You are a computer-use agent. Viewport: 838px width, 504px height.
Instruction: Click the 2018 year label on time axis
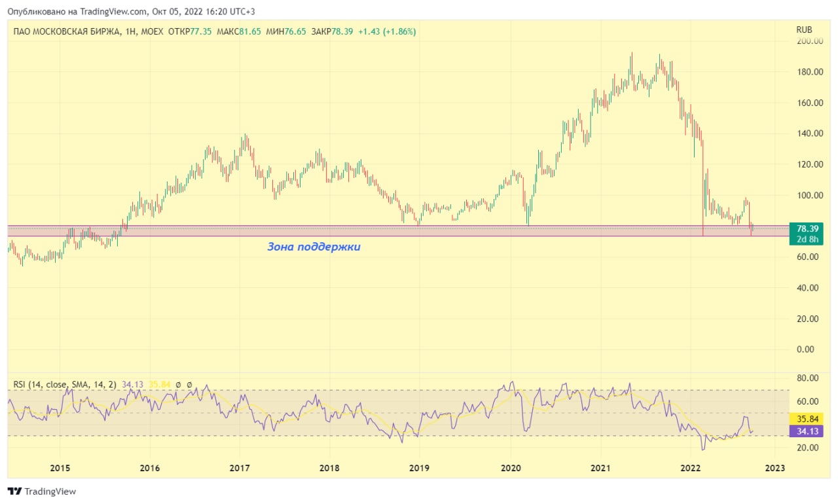click(x=329, y=468)
